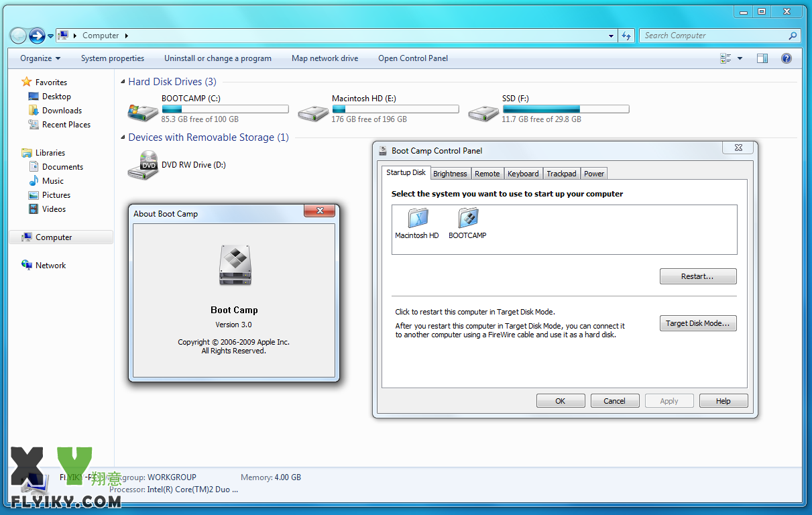812x515 pixels.
Task: Open Desktop in Favorites
Action: tap(56, 97)
